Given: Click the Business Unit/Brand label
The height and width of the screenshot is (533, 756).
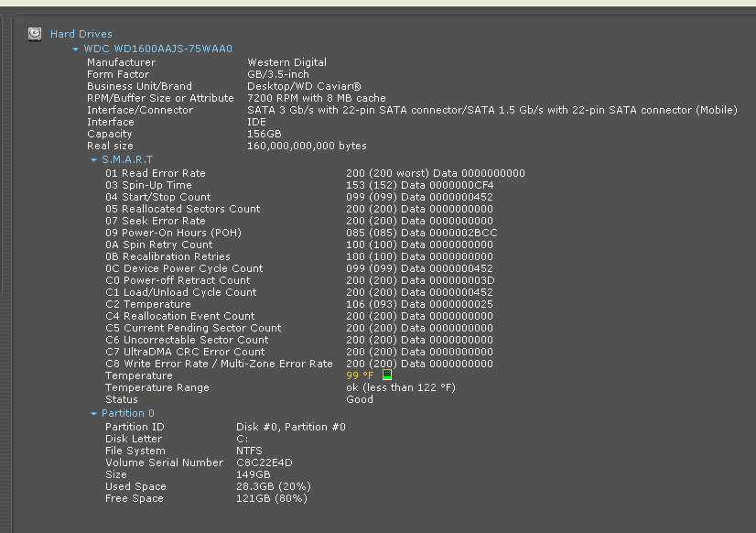Looking at the screenshot, I should coord(139,86).
